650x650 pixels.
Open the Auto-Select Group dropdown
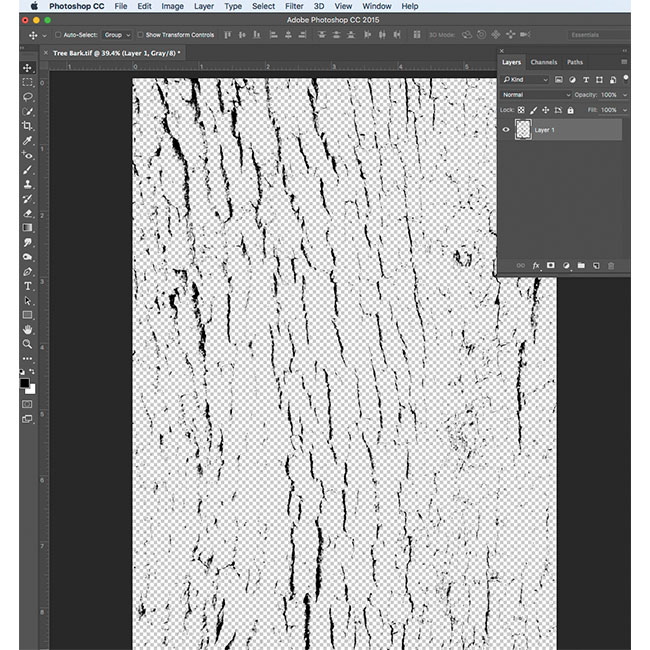(117, 35)
